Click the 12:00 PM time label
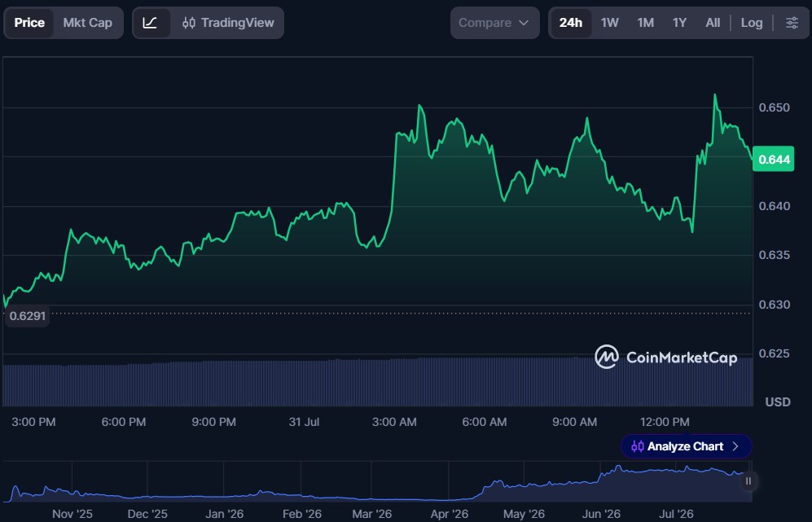This screenshot has width=812, height=522. click(x=665, y=422)
